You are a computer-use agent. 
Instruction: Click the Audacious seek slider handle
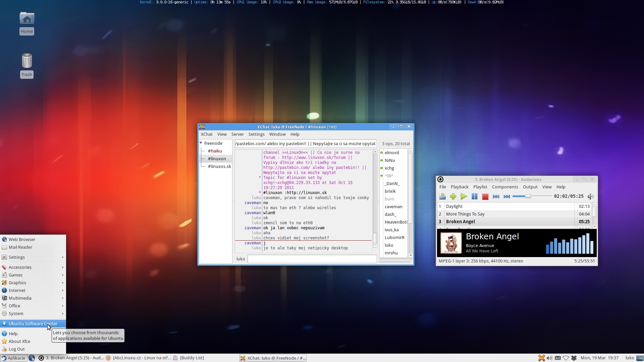click(528, 196)
